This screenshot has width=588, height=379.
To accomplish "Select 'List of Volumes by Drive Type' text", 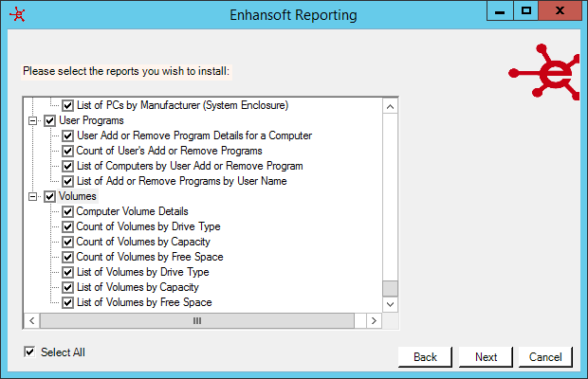I will click(x=143, y=272).
